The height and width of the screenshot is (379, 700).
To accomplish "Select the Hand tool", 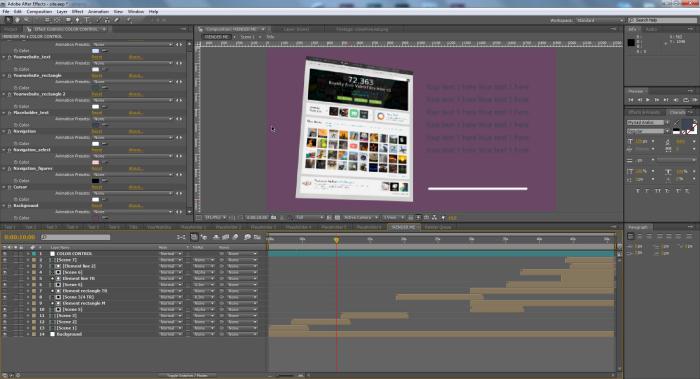I will click(17, 20).
